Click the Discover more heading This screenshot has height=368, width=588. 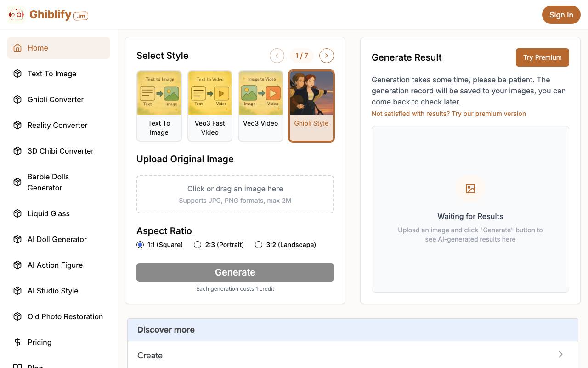click(x=166, y=330)
